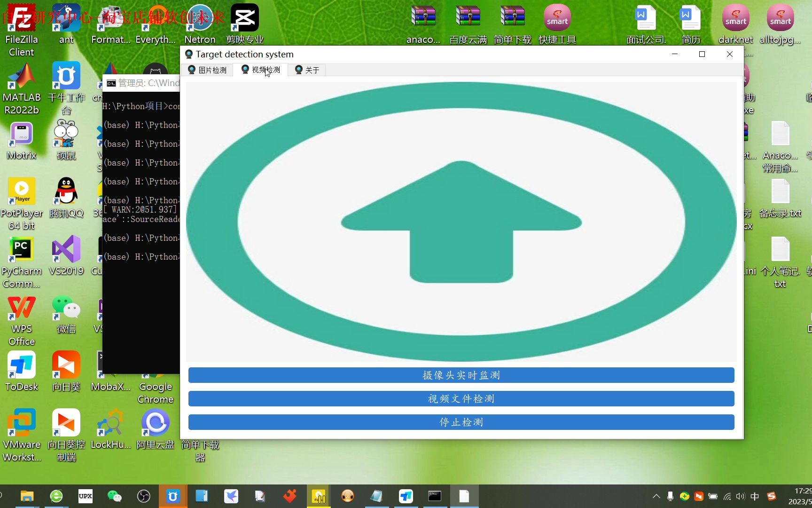Launch WPS Office from desktop
This screenshot has height=508, width=812.
coord(22,321)
